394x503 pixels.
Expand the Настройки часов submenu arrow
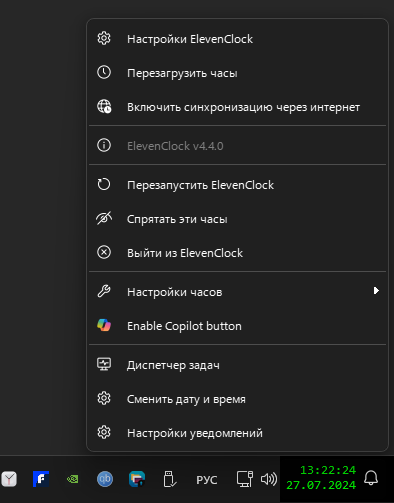click(376, 291)
